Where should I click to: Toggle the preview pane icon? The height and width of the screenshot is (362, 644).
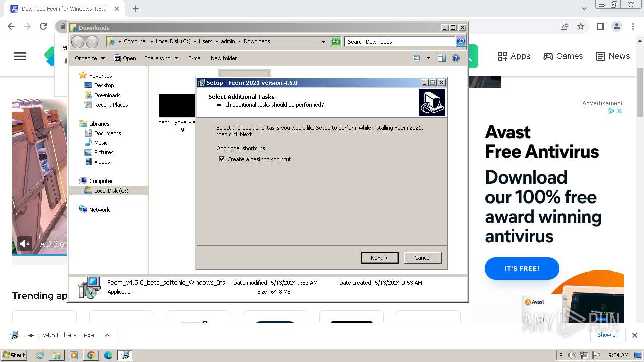442,58
